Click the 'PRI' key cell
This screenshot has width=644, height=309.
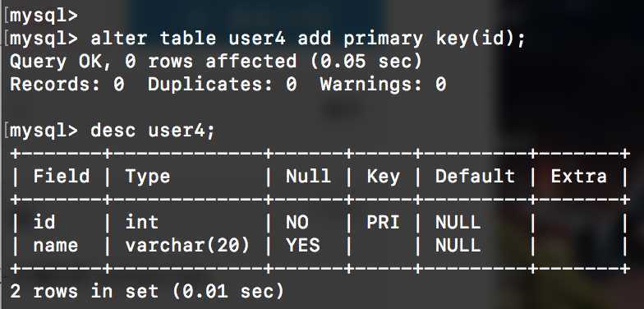383,222
